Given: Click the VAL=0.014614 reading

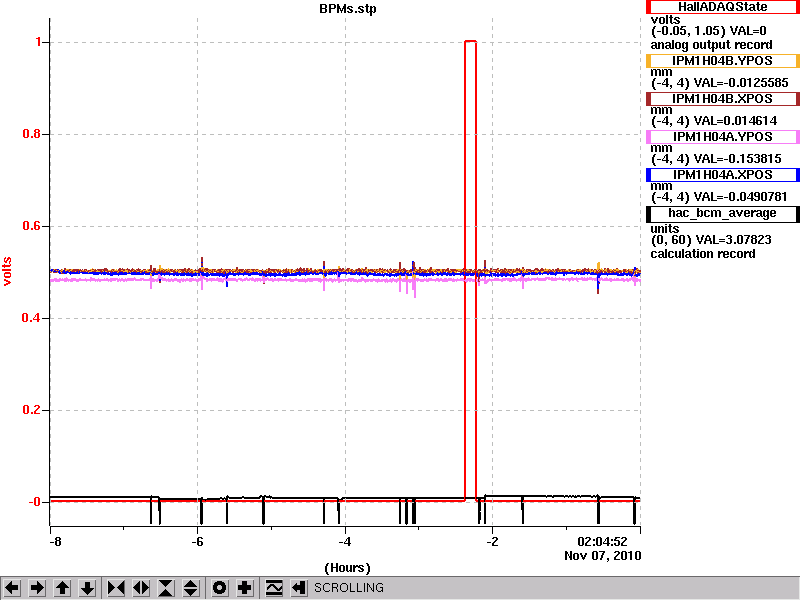Looking at the screenshot, I should pos(736,121).
